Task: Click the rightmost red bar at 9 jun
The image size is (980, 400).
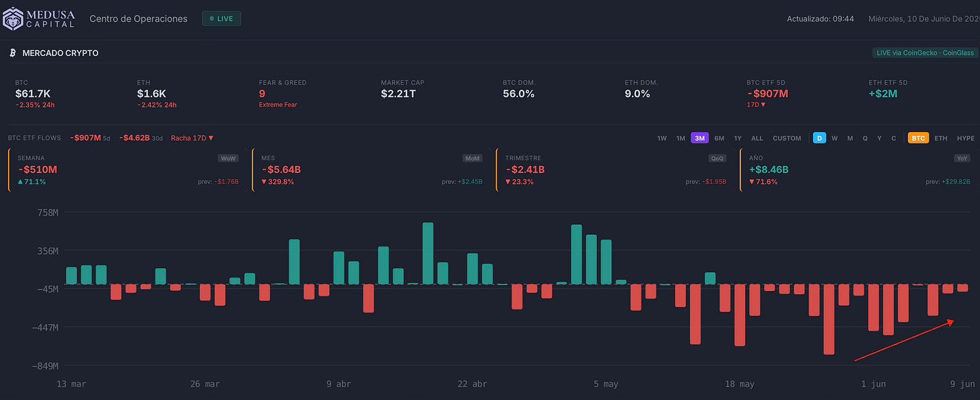Action: (x=963, y=288)
